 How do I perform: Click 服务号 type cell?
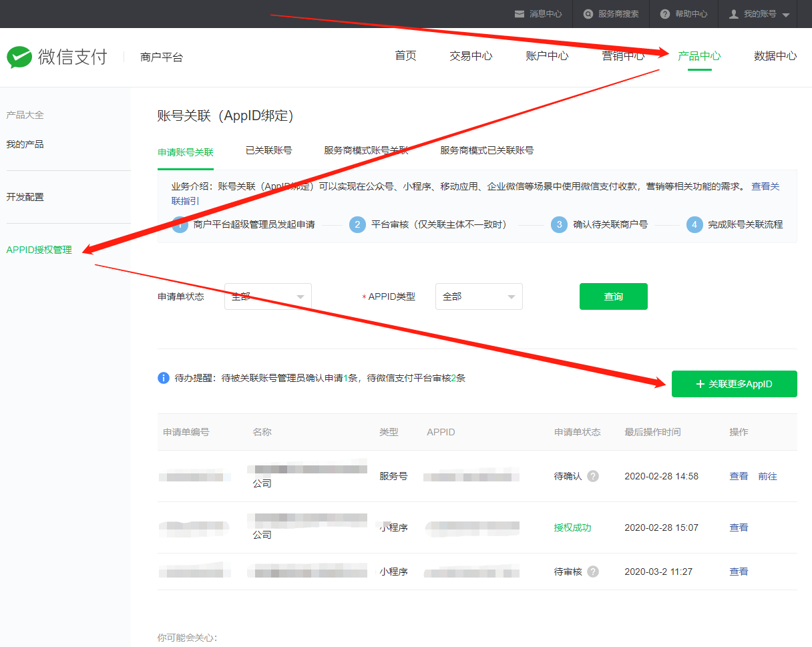point(393,476)
